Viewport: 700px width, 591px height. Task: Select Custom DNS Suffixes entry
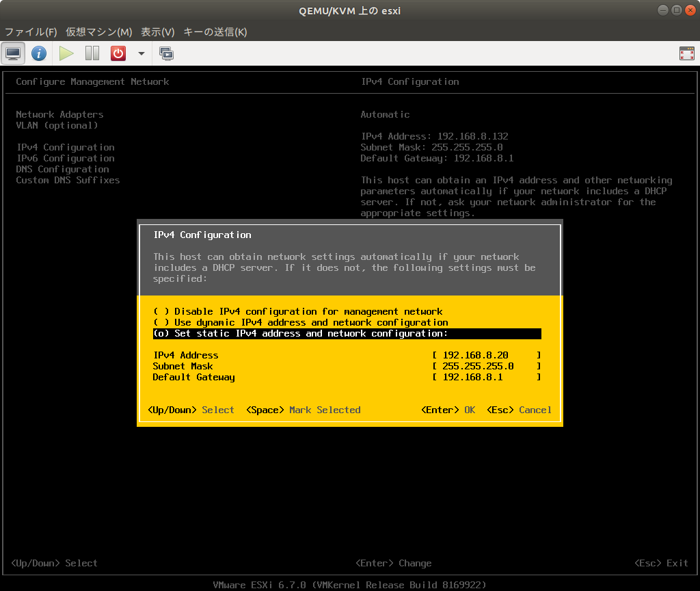point(68,180)
